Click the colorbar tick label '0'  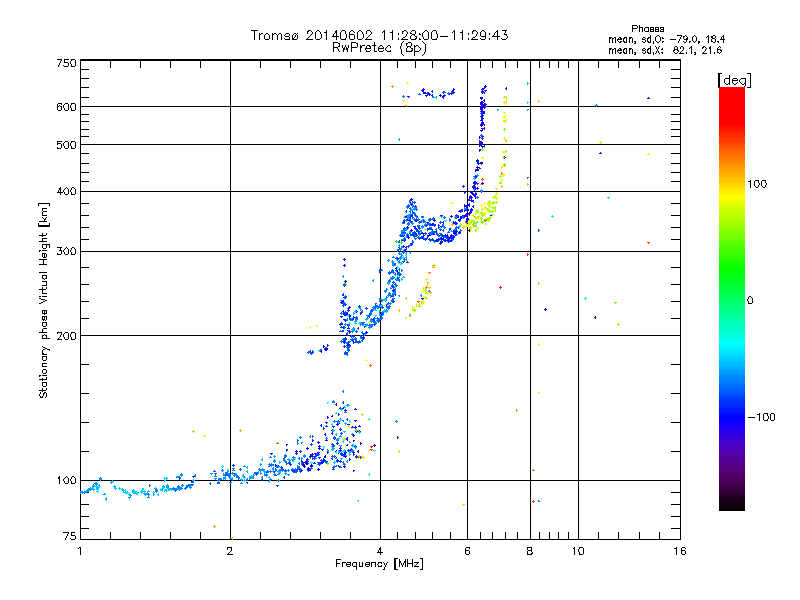pyautogui.click(x=750, y=300)
